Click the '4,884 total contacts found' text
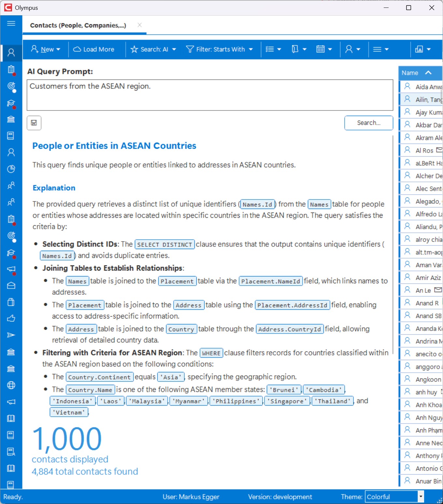The image size is (443, 504). (85, 471)
